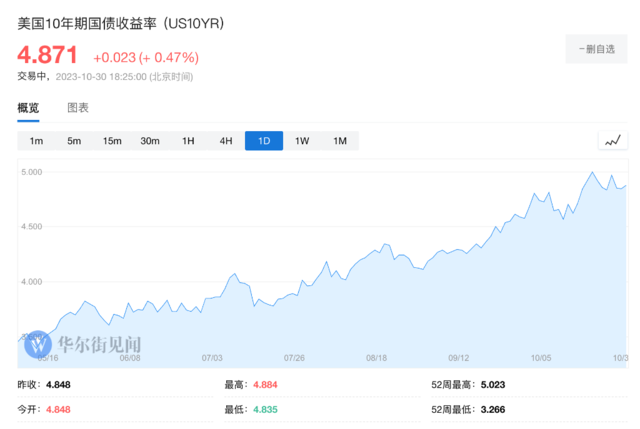Switch to the 图表 tab
The width and height of the screenshot is (640, 429).
pyautogui.click(x=78, y=108)
